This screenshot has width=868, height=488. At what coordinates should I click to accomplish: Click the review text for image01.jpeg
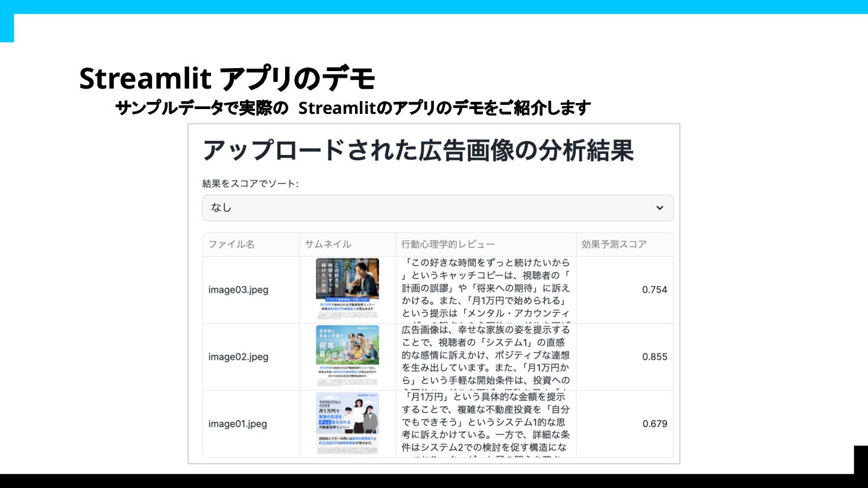pyautogui.click(x=486, y=424)
